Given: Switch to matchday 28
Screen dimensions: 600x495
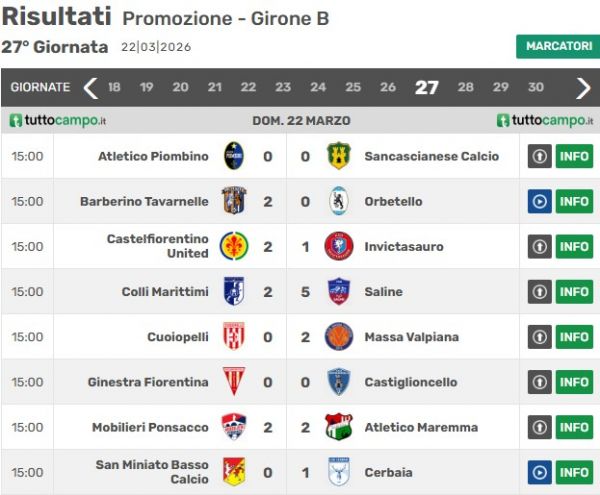Looking at the screenshot, I should pos(466,88).
